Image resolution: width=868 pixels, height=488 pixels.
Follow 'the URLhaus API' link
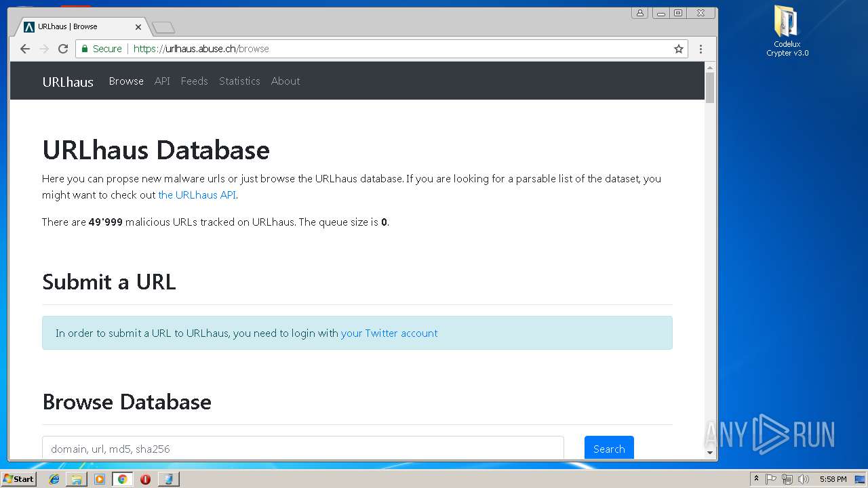tap(197, 195)
